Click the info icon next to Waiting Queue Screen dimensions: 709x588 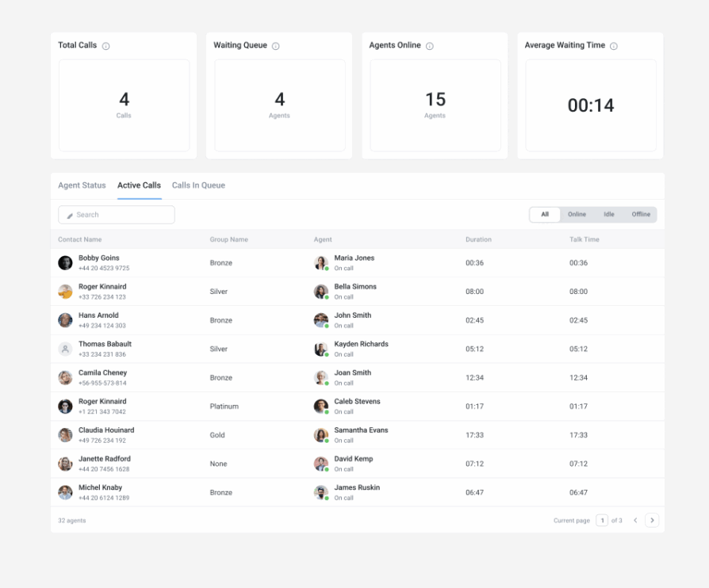[x=275, y=45]
